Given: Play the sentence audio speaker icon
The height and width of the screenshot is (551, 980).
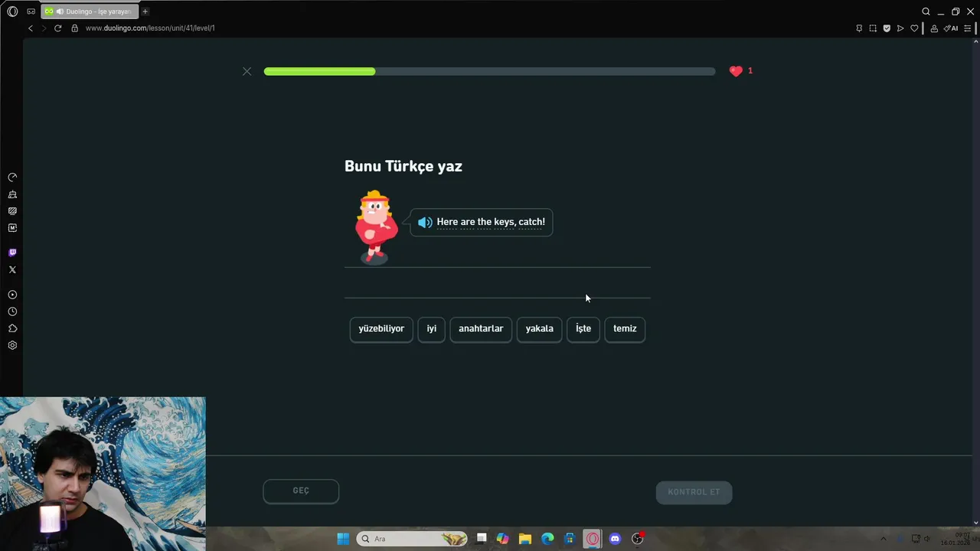Looking at the screenshot, I should click(425, 223).
